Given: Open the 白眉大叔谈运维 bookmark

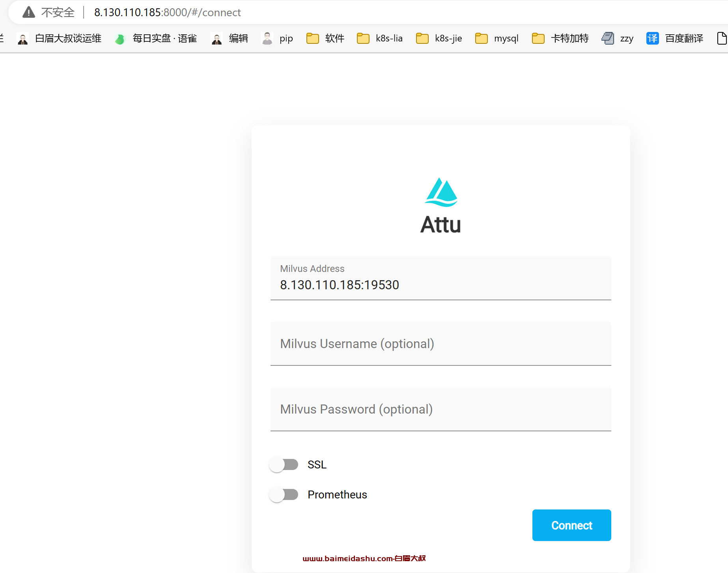Looking at the screenshot, I should pos(59,38).
